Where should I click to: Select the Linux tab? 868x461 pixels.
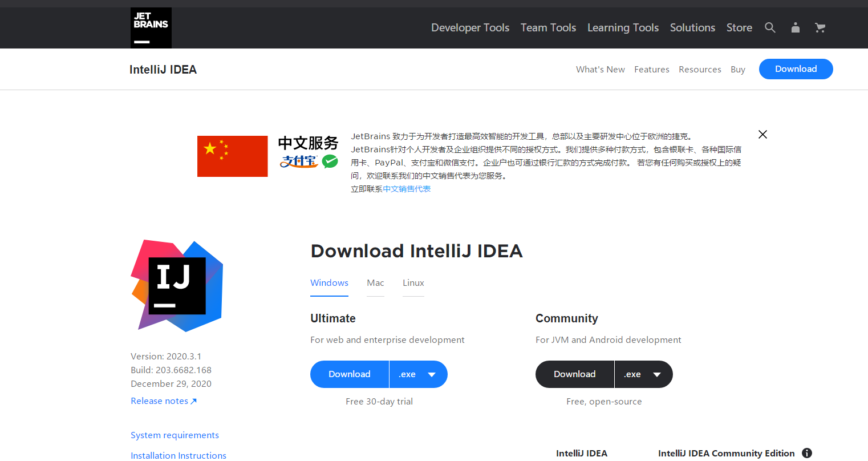tap(413, 283)
